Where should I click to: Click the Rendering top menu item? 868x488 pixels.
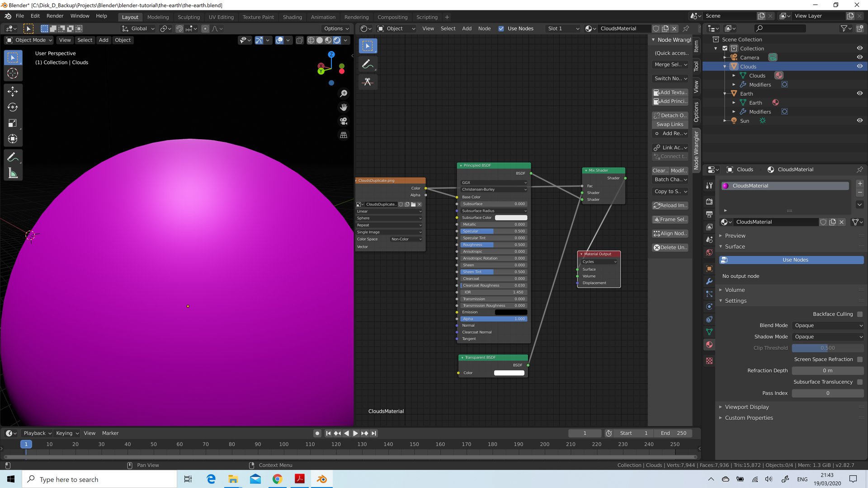point(357,17)
